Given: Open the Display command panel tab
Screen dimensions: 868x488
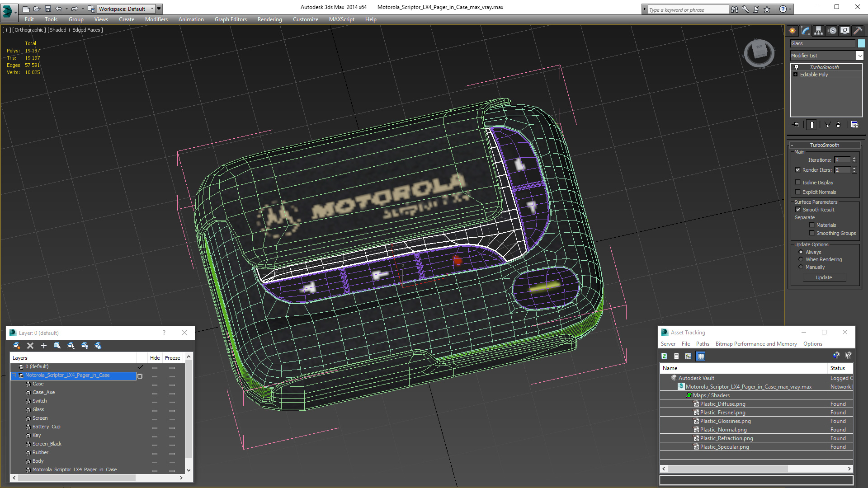Looking at the screenshot, I should 844,31.
